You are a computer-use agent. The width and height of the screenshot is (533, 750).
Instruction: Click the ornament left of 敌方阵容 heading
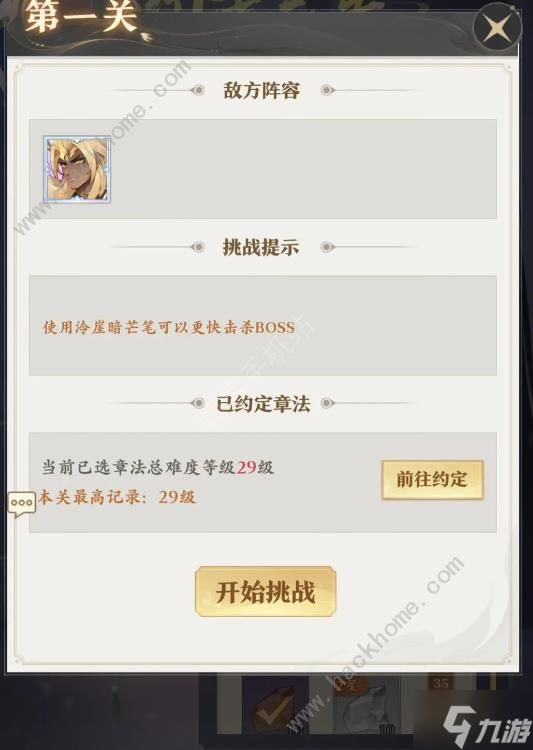[198, 90]
